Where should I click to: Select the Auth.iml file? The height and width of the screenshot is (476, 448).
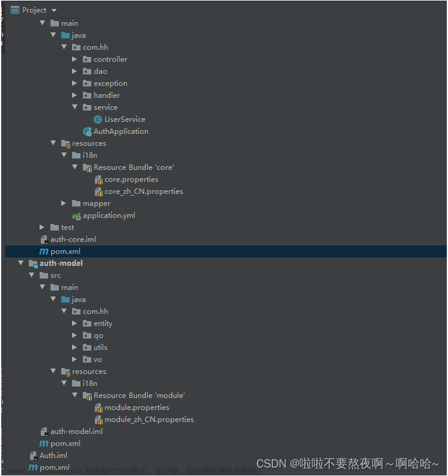[x=53, y=456]
